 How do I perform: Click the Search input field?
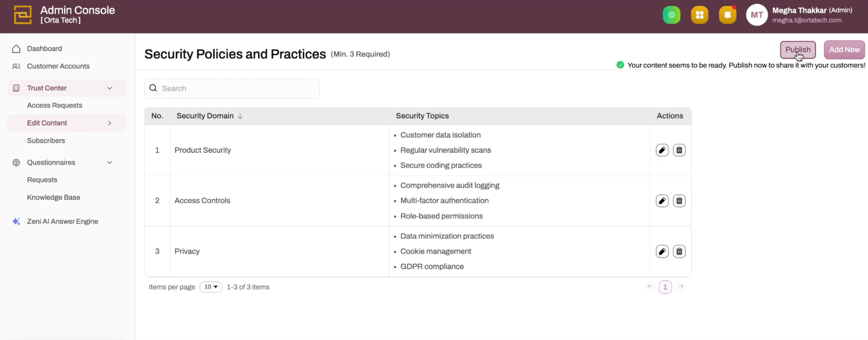(x=236, y=88)
